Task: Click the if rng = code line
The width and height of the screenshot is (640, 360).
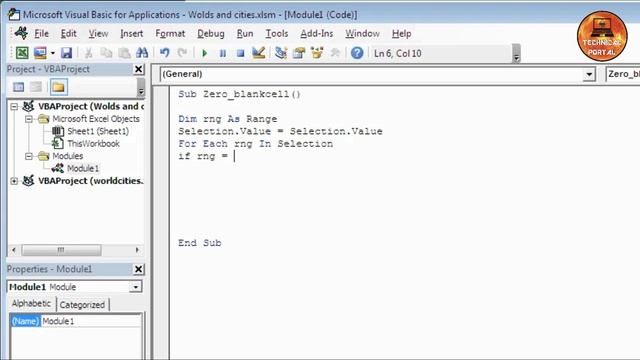Action: [203, 156]
